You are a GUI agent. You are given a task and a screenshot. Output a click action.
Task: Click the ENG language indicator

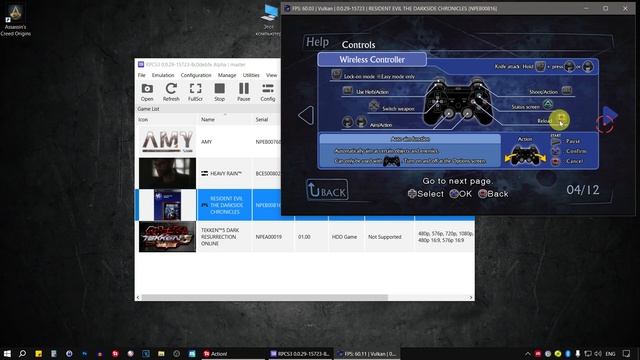(x=610, y=354)
